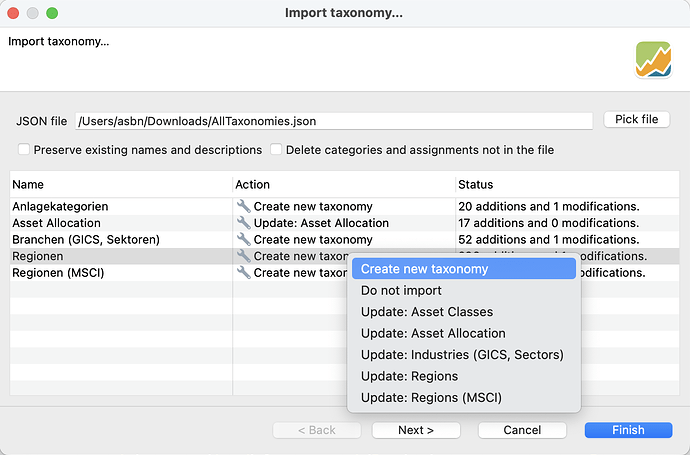This screenshot has width=690, height=455.
Task: Open action dropdown for Branchen row
Action: [x=312, y=240]
